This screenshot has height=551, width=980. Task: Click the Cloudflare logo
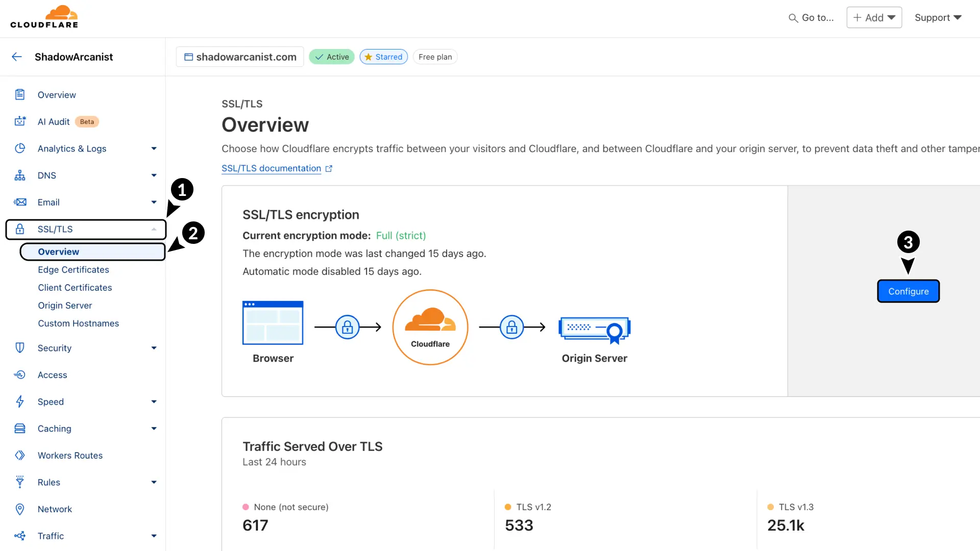point(44,17)
